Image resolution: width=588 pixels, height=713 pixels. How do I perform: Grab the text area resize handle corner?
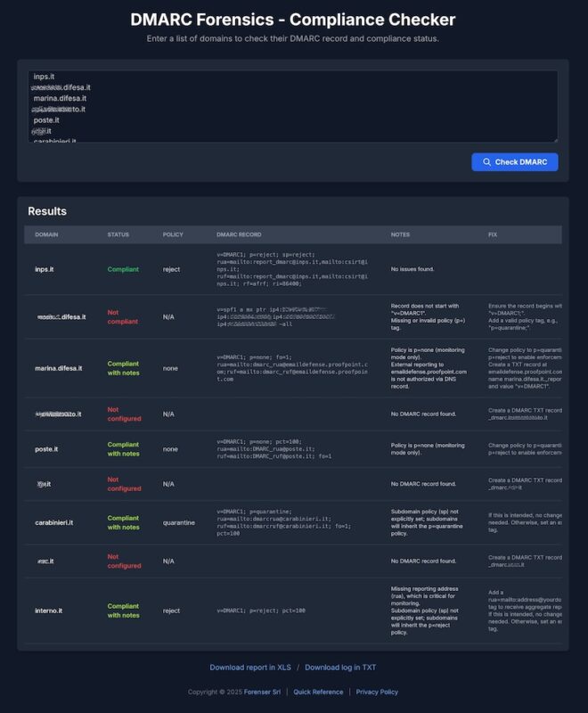[555, 139]
